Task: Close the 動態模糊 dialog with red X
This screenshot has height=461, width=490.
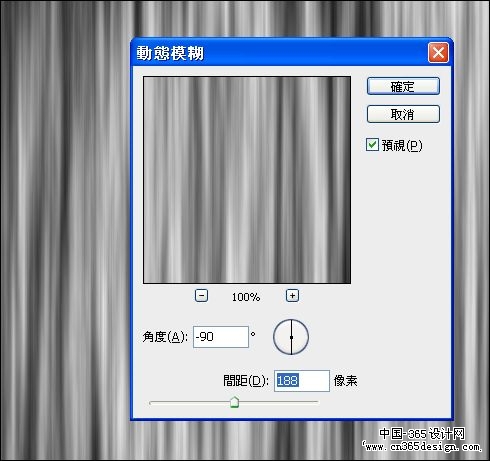Action: tap(438, 52)
